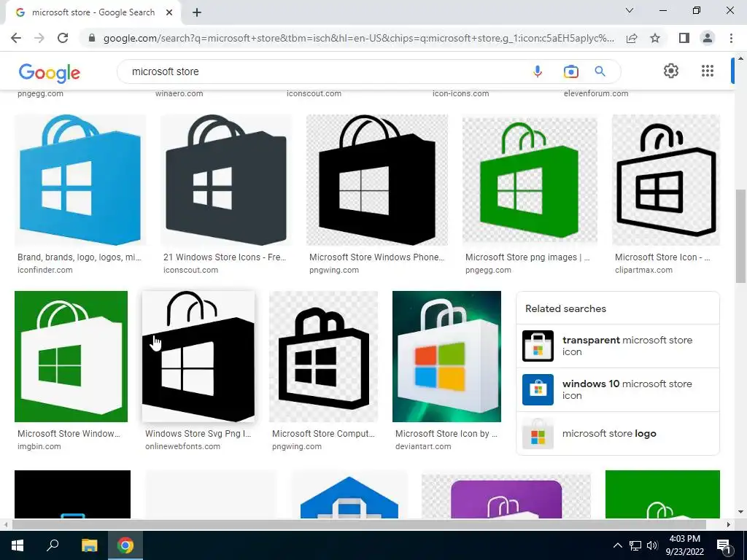747x560 pixels.
Task: Click the scrollbar down arrow
Action: coord(740,512)
